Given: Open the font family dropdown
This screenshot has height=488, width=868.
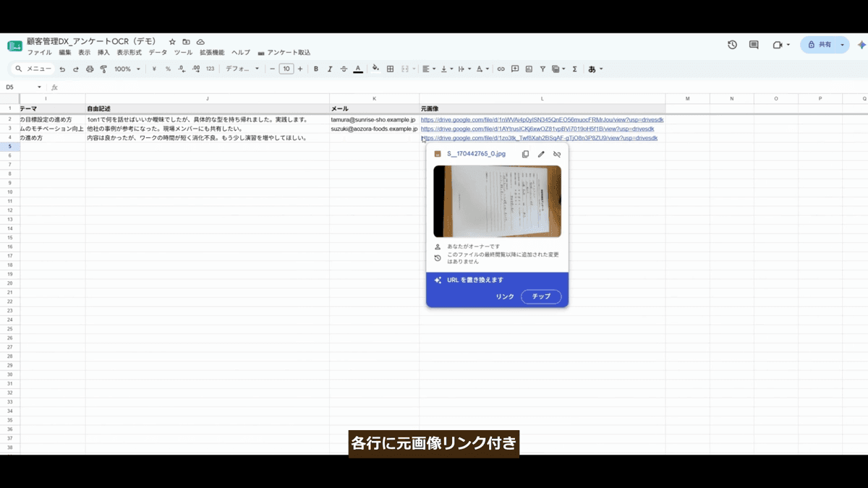Looking at the screenshot, I should point(242,69).
